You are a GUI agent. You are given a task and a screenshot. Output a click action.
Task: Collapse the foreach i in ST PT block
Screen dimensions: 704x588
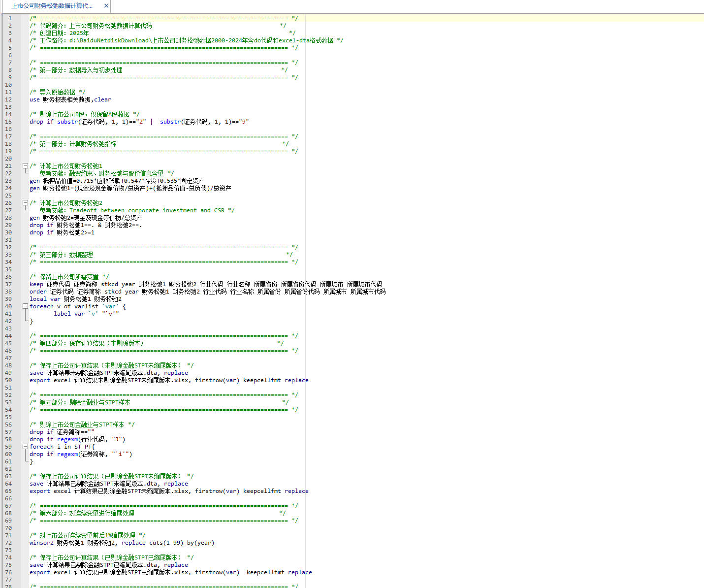click(25, 447)
